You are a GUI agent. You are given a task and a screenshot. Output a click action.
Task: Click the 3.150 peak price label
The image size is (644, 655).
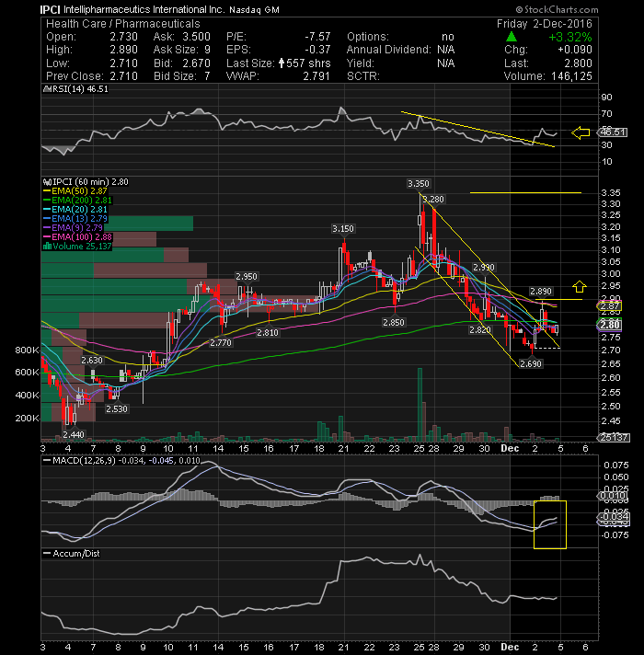point(343,229)
